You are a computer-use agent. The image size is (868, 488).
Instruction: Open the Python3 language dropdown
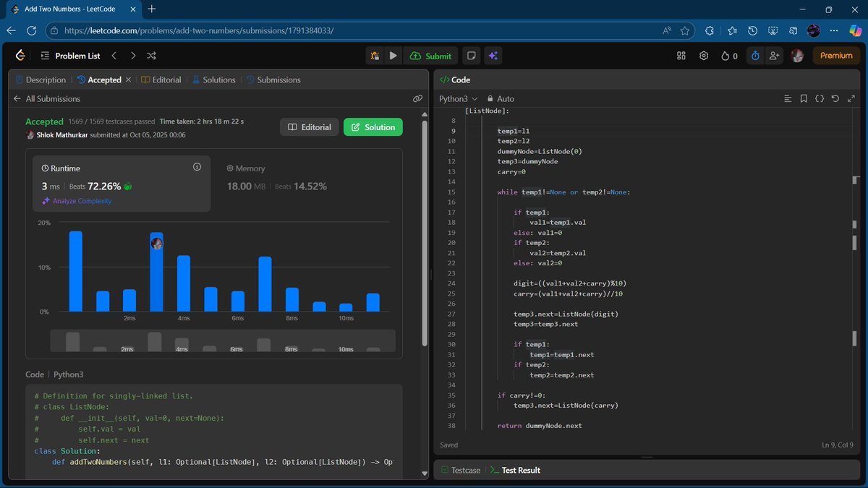point(459,98)
